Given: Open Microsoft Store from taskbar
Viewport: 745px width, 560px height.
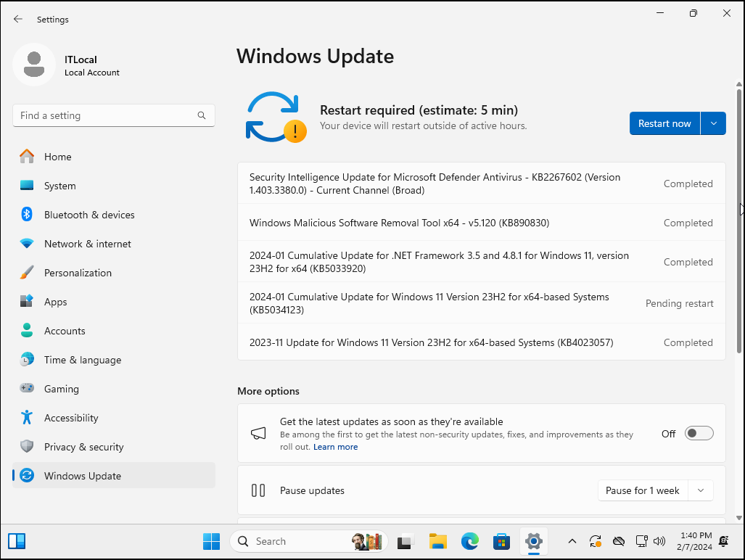Looking at the screenshot, I should coord(502,541).
